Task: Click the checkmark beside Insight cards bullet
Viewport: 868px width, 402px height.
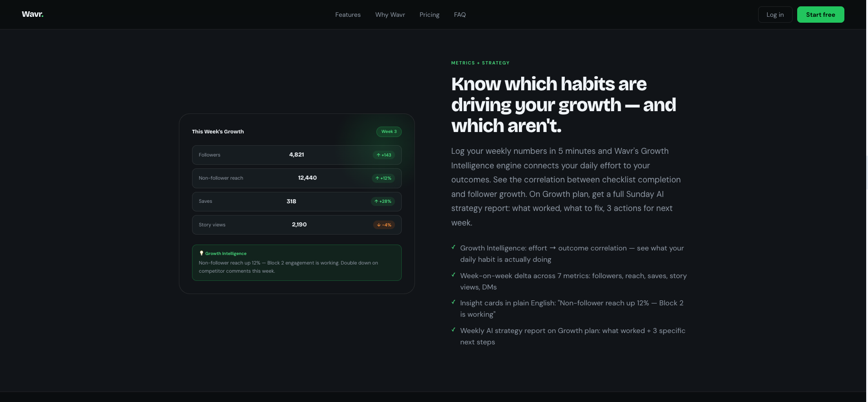Action: [454, 302]
